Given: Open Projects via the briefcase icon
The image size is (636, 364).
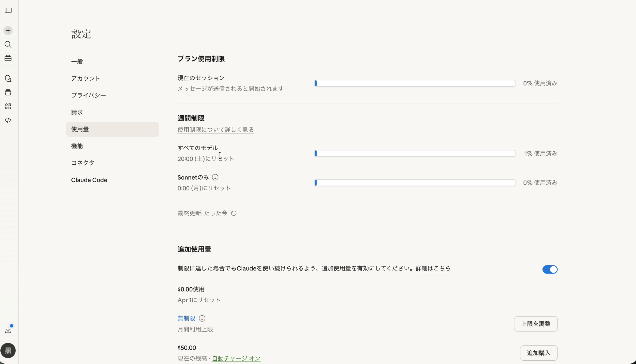Looking at the screenshot, I should [x=8, y=58].
